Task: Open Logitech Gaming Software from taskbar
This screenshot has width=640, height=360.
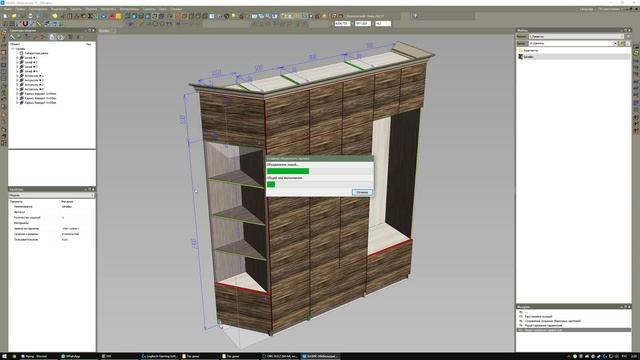Action: [160, 356]
